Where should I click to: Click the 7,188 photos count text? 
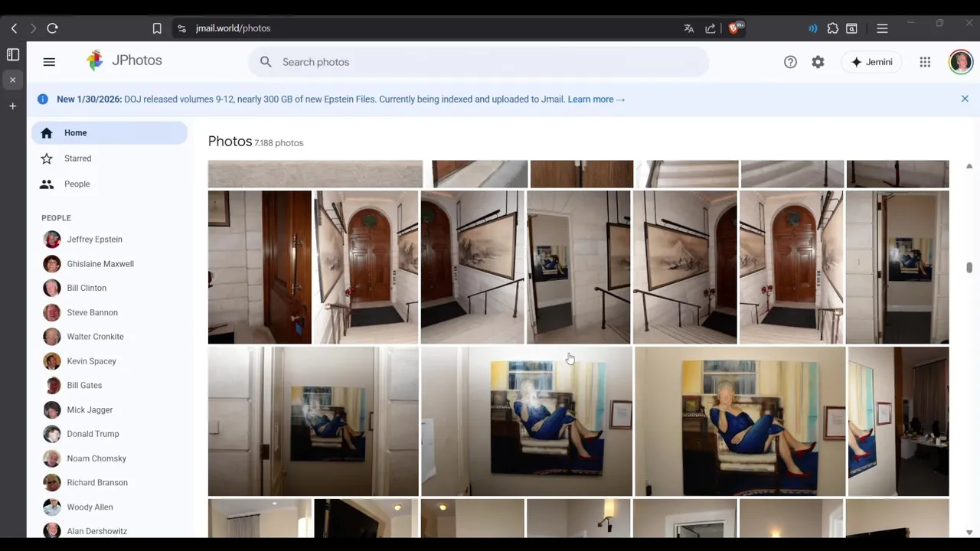pyautogui.click(x=279, y=143)
